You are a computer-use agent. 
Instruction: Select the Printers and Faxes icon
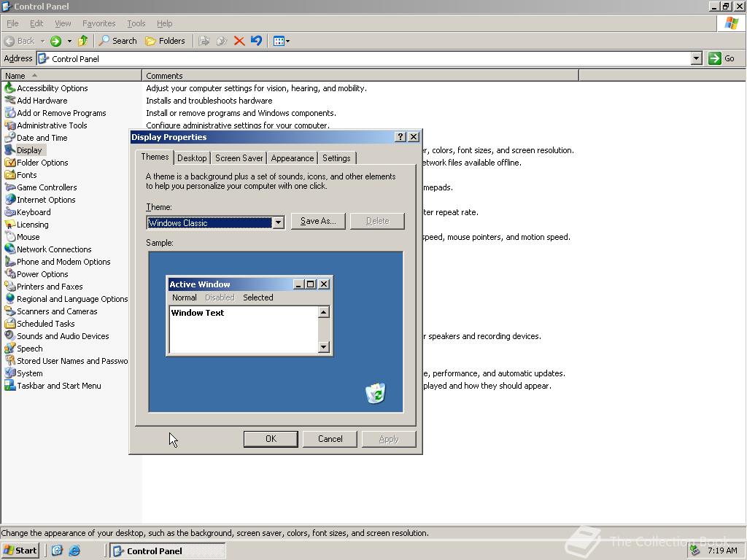click(10, 286)
